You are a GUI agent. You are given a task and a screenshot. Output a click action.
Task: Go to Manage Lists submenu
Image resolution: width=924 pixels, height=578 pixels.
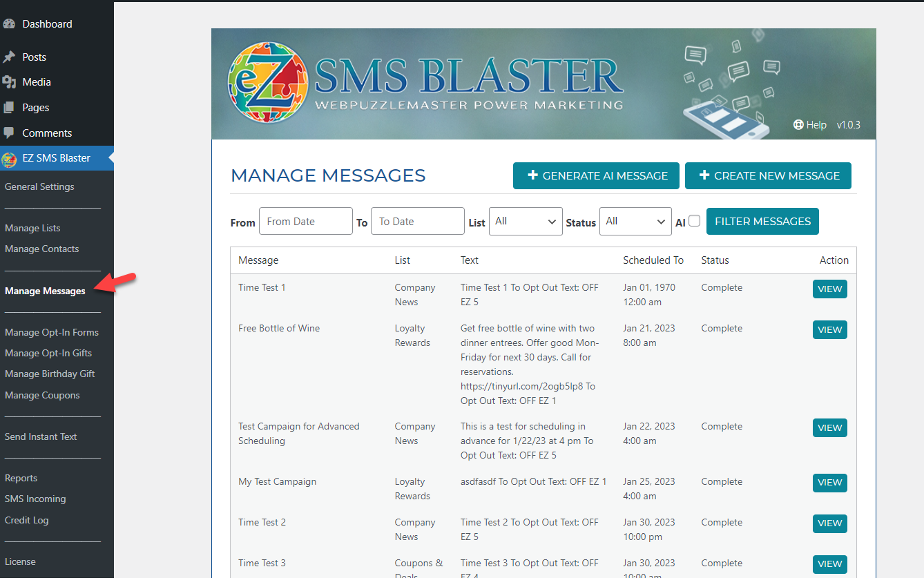click(32, 228)
